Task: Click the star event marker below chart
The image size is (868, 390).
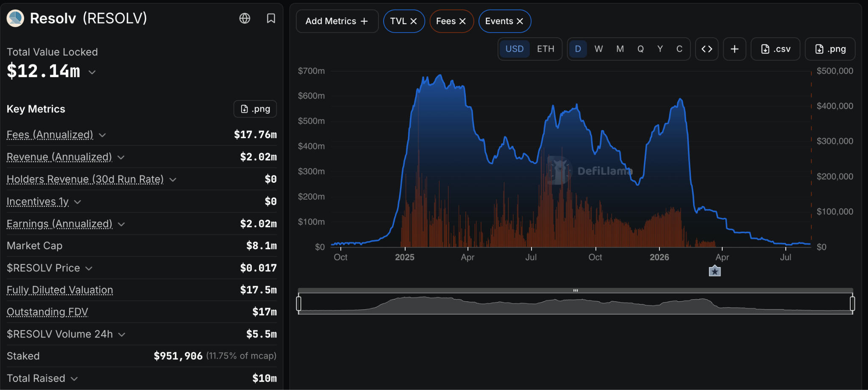Action: 715,271
